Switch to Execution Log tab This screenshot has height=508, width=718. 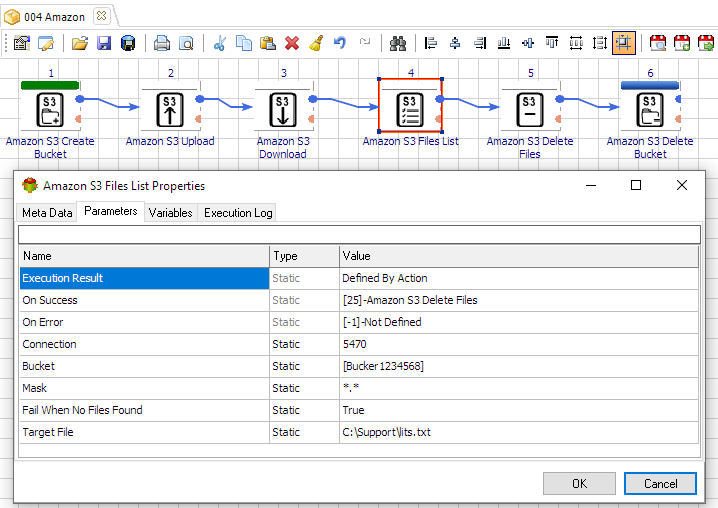tap(238, 213)
